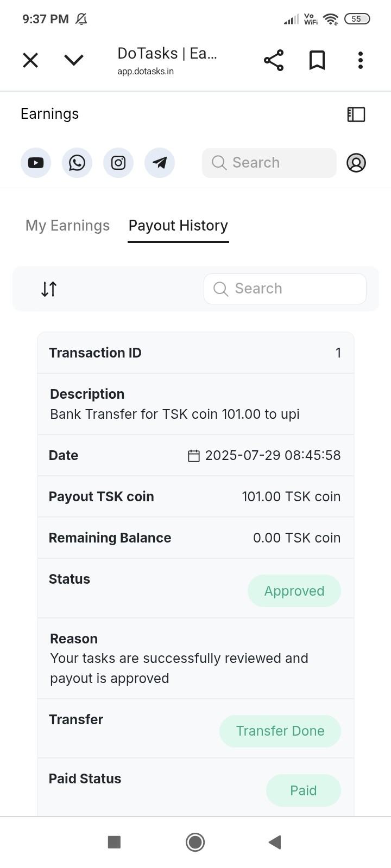Tap the WhatsApp icon
Screen dimensions: 391x868
point(77,163)
